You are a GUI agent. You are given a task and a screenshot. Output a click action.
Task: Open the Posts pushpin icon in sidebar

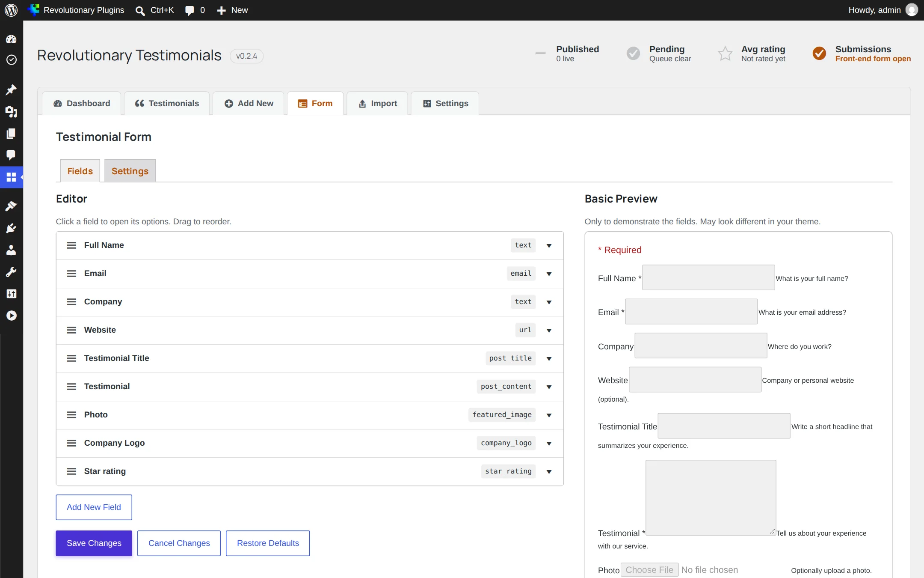(x=11, y=90)
